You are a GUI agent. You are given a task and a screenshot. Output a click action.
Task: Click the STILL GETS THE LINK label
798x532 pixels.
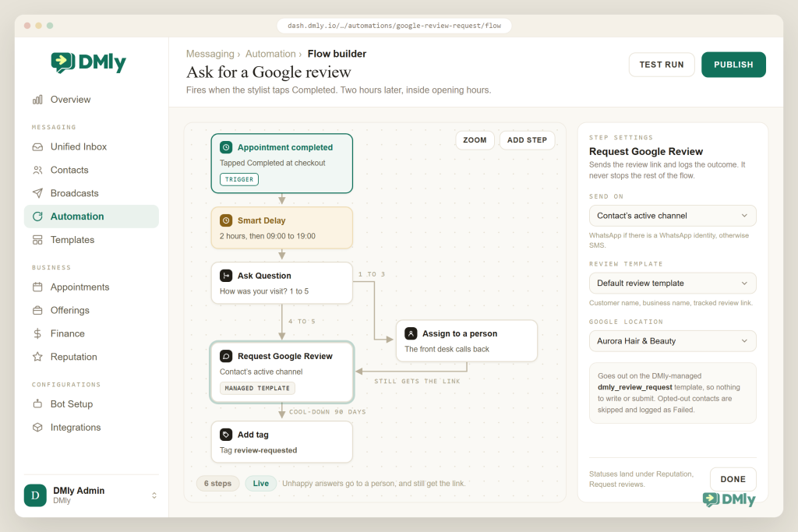[417, 381]
